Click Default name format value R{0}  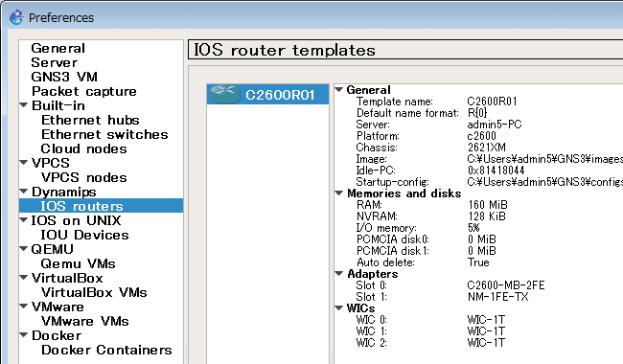point(477,113)
